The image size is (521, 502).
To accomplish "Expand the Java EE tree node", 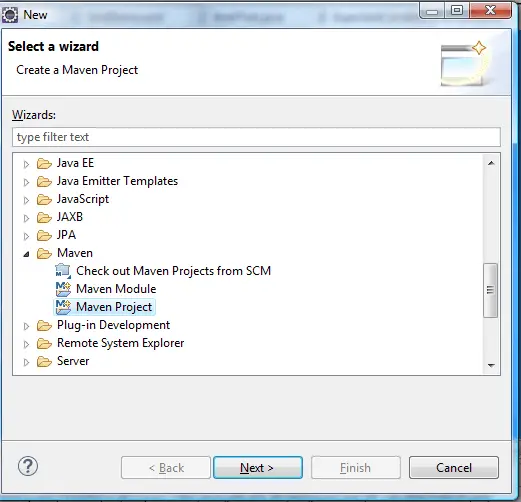I will tap(26, 164).
